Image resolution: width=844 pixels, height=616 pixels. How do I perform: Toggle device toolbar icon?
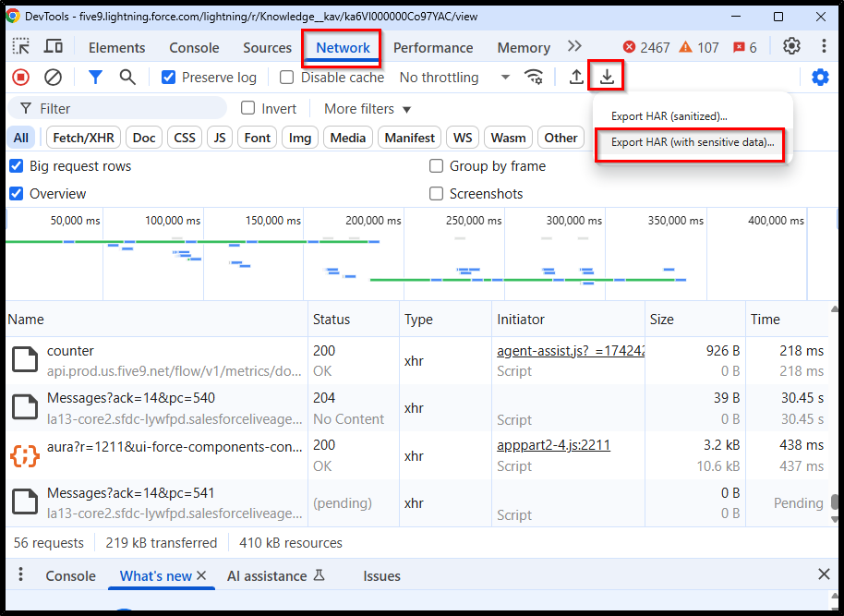click(53, 47)
